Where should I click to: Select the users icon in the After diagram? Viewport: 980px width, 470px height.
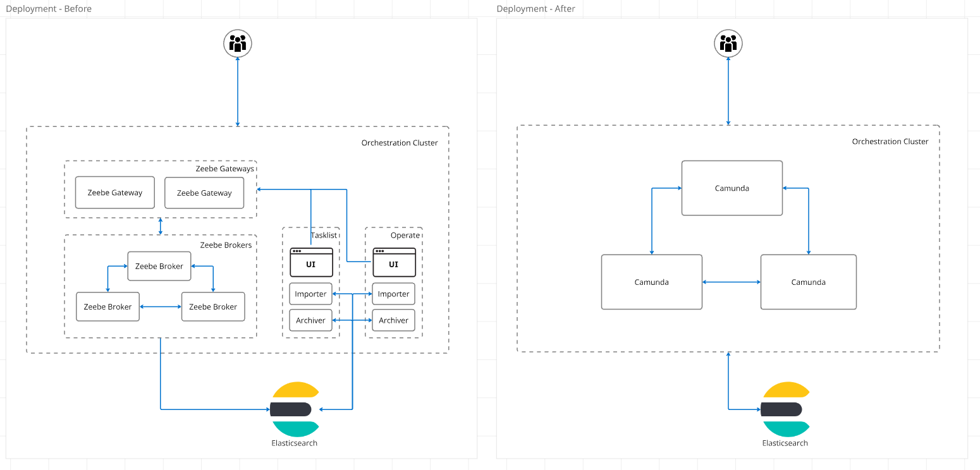coord(728,44)
